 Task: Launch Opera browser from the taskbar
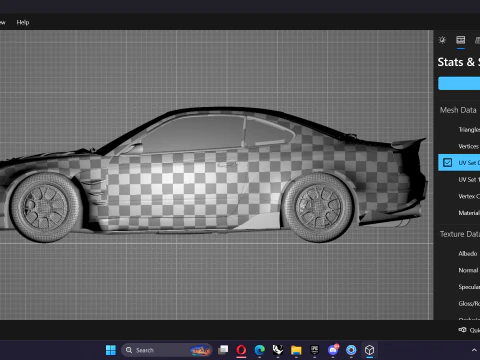tap(241, 350)
